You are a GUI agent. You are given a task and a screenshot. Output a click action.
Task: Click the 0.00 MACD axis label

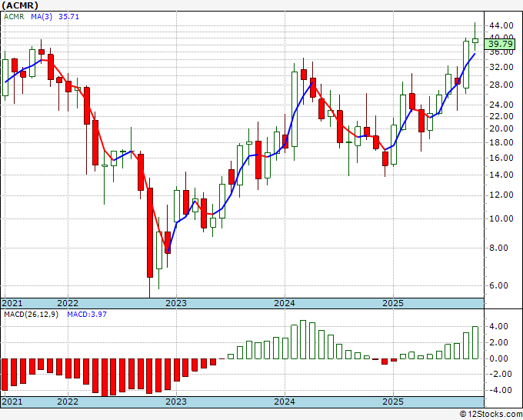pyautogui.click(x=499, y=358)
